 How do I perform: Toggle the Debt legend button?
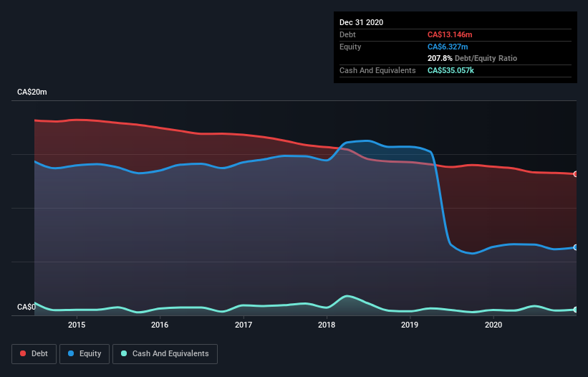tap(34, 354)
